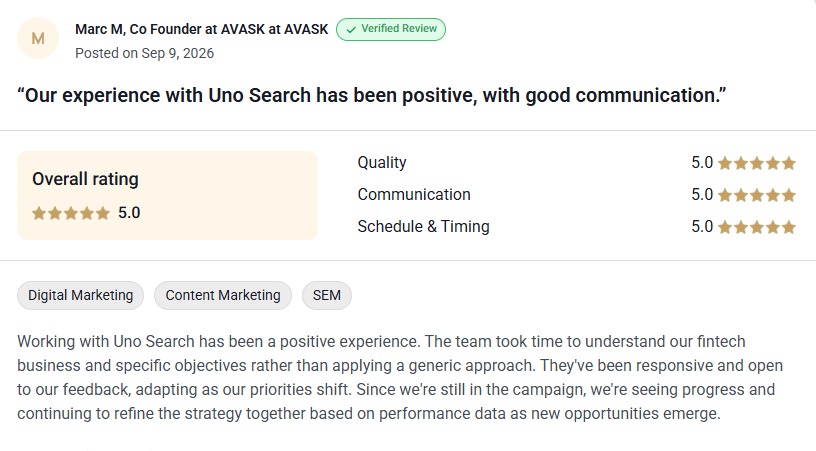Screen dimensions: 816x451
Task: Select the Verified Review badge
Action: (x=391, y=29)
